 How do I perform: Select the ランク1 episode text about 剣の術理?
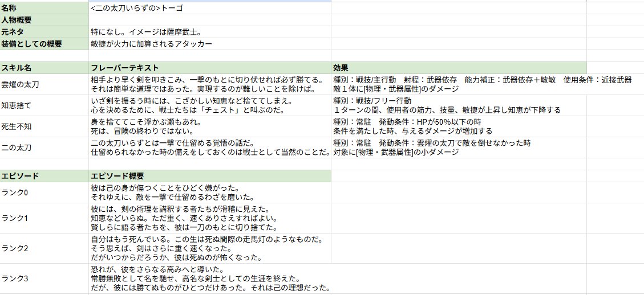point(210,218)
